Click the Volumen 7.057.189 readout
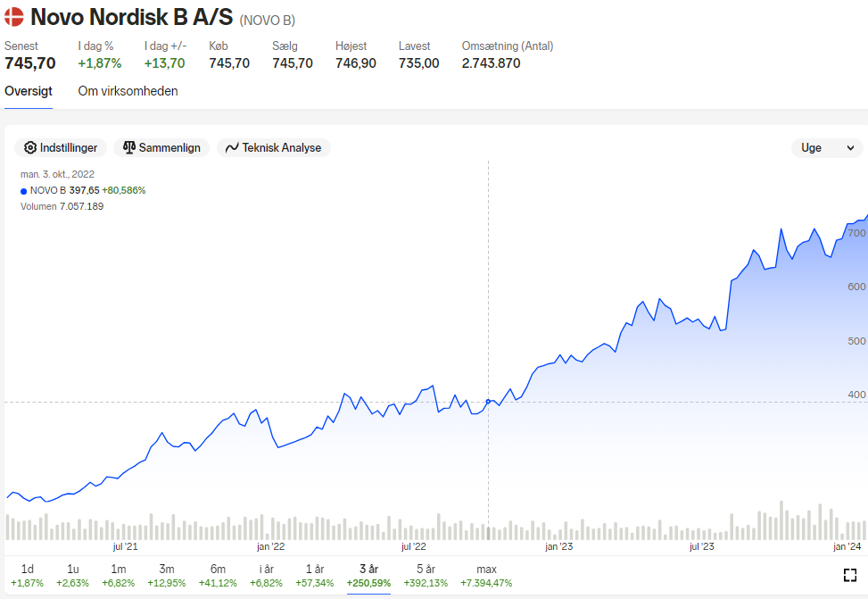The image size is (868, 599). pyautogui.click(x=62, y=206)
